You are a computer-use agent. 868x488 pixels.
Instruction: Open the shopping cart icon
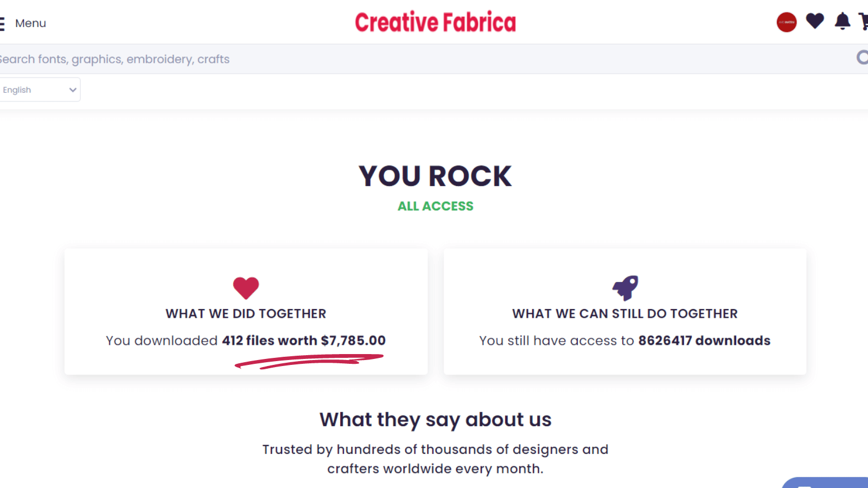864,21
